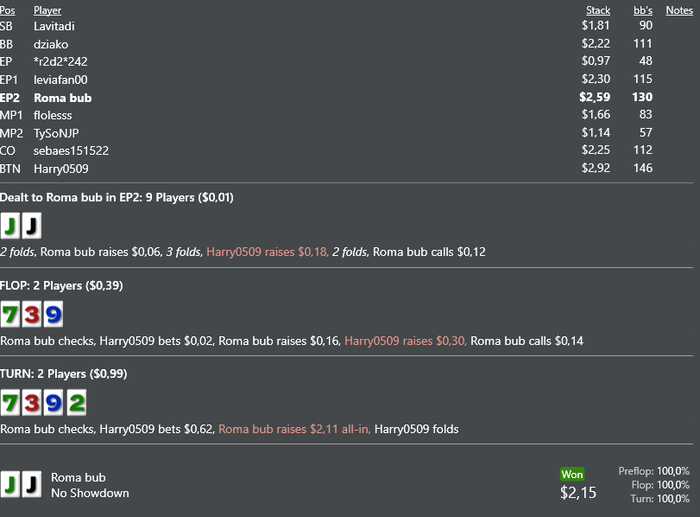The width and height of the screenshot is (700, 517).
Task: Select the red 3 card on the flop
Action: pos(32,315)
